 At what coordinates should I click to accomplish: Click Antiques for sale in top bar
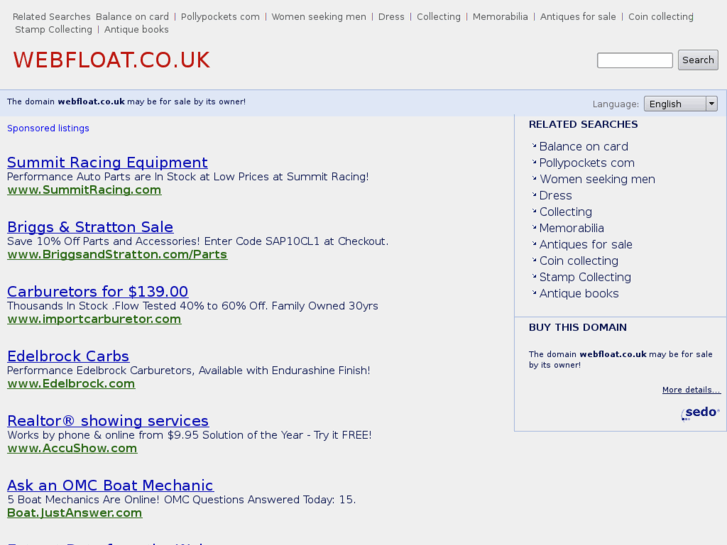click(578, 17)
